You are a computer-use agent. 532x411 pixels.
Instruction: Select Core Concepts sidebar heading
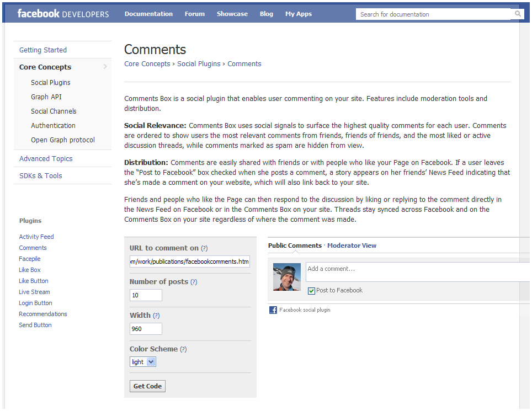(45, 67)
